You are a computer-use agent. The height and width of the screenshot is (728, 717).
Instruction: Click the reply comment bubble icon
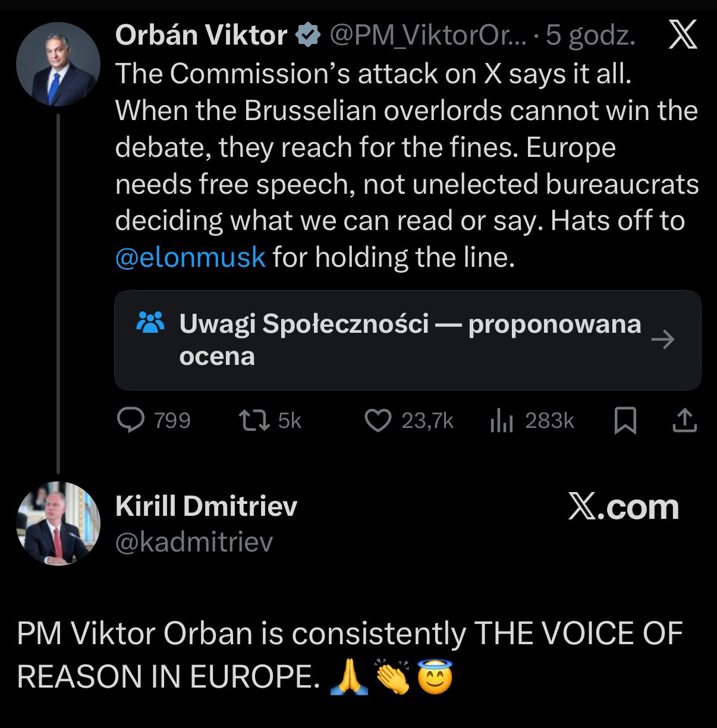tap(131, 420)
